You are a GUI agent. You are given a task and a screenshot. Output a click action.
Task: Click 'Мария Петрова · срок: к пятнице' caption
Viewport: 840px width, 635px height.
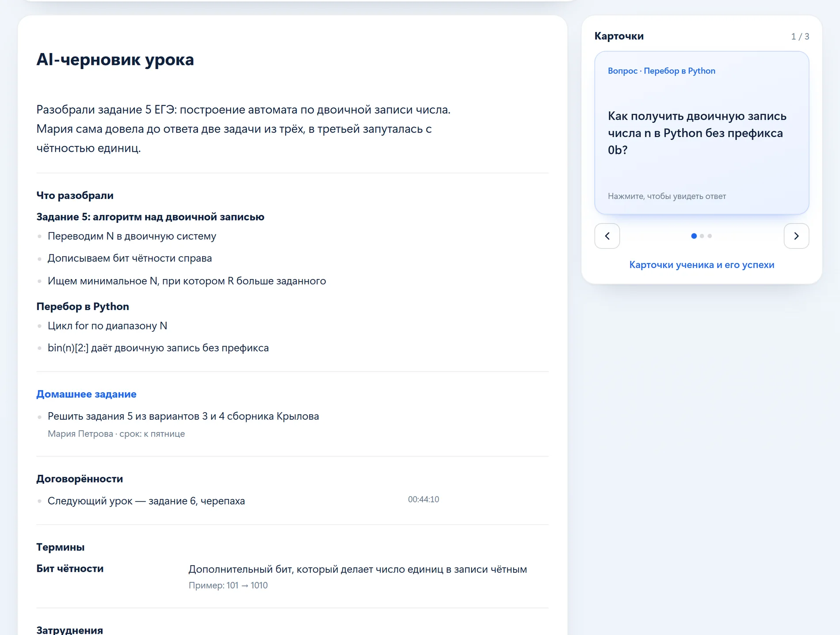[116, 434]
